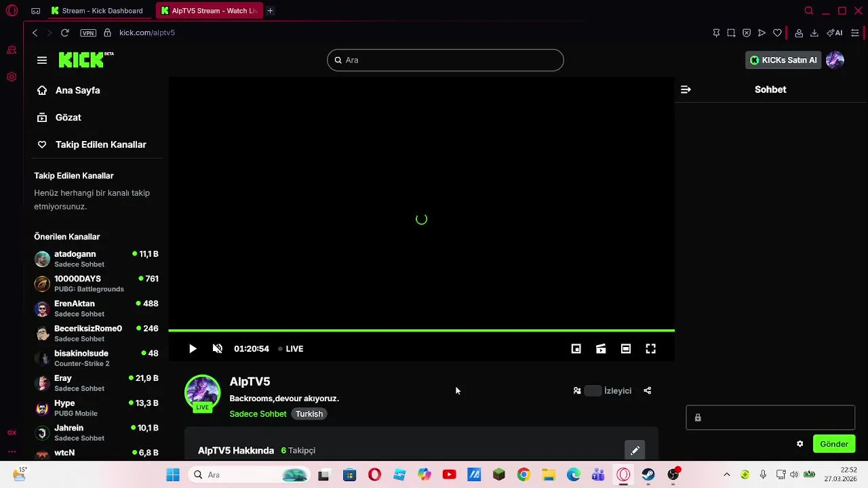This screenshot has height=488, width=868.
Task: Open OBS Studio from the taskbar
Action: click(x=673, y=475)
